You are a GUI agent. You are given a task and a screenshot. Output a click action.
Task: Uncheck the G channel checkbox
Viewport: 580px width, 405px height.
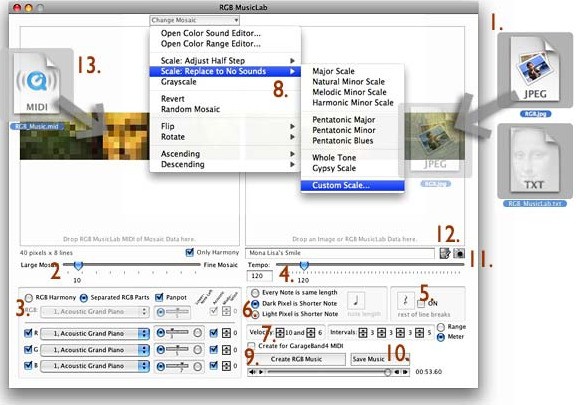click(28, 349)
